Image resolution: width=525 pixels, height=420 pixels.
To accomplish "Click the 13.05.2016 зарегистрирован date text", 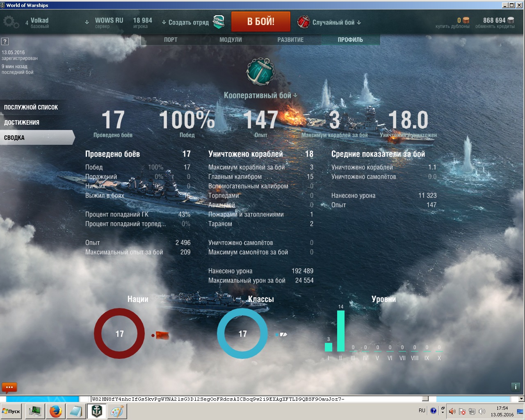I will (x=20, y=55).
